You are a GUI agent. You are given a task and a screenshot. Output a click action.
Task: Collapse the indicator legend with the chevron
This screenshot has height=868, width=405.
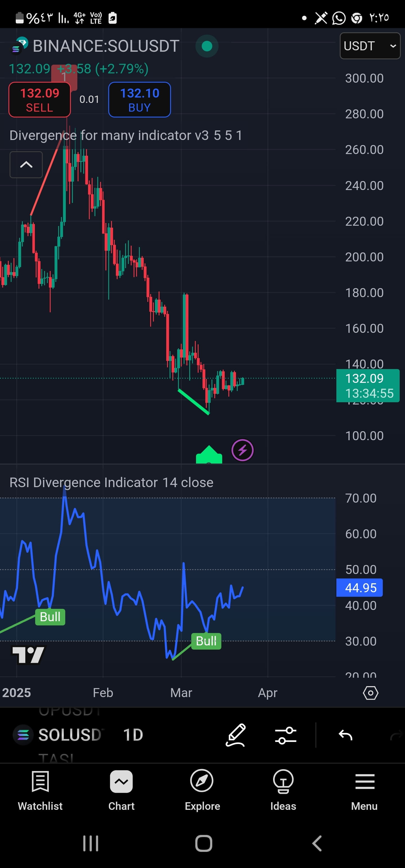coord(26,164)
